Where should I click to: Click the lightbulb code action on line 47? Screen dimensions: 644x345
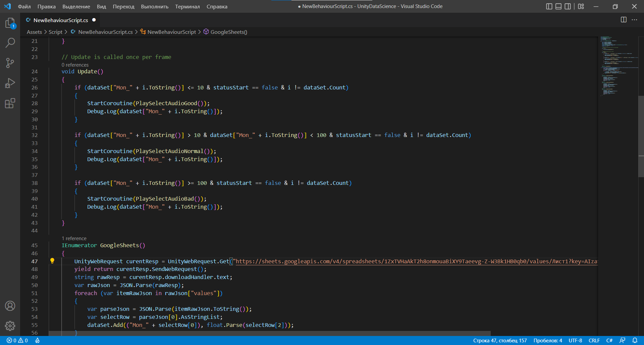click(52, 261)
